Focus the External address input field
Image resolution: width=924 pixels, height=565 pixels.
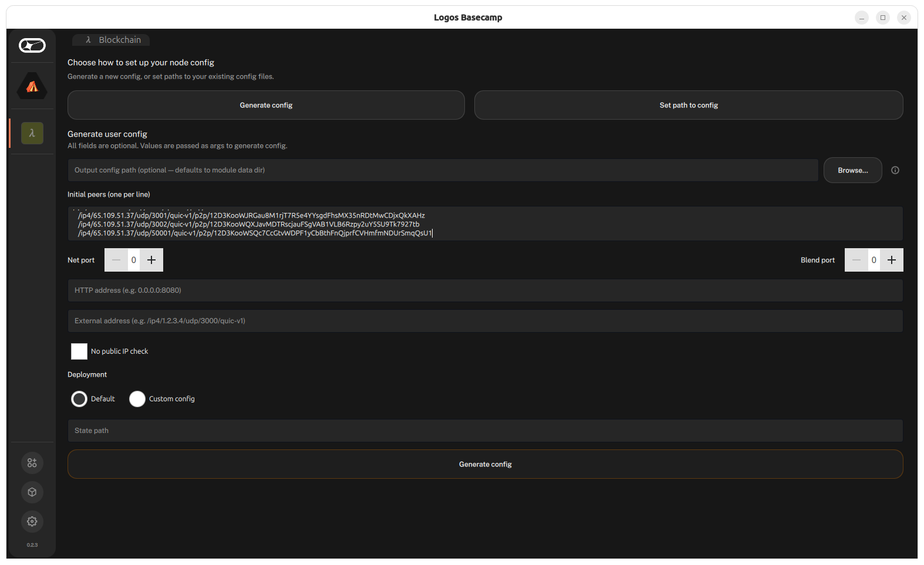(485, 321)
